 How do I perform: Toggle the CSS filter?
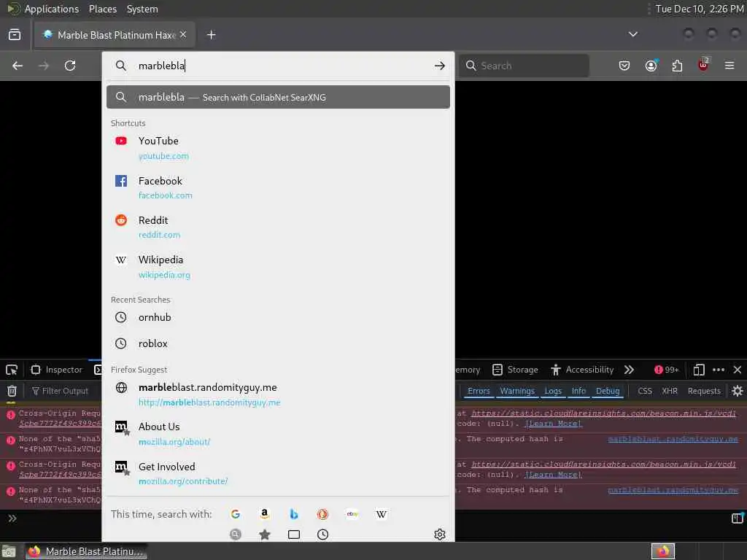(x=645, y=391)
